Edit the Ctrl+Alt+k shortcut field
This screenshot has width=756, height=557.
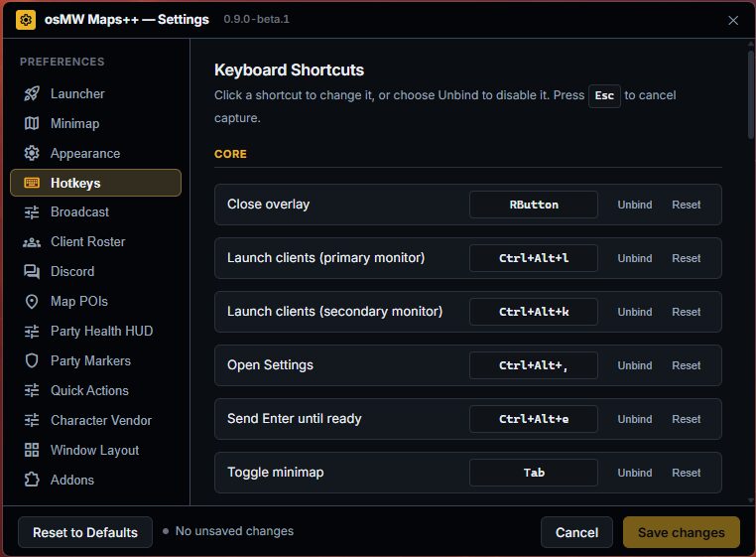pyautogui.click(x=534, y=312)
